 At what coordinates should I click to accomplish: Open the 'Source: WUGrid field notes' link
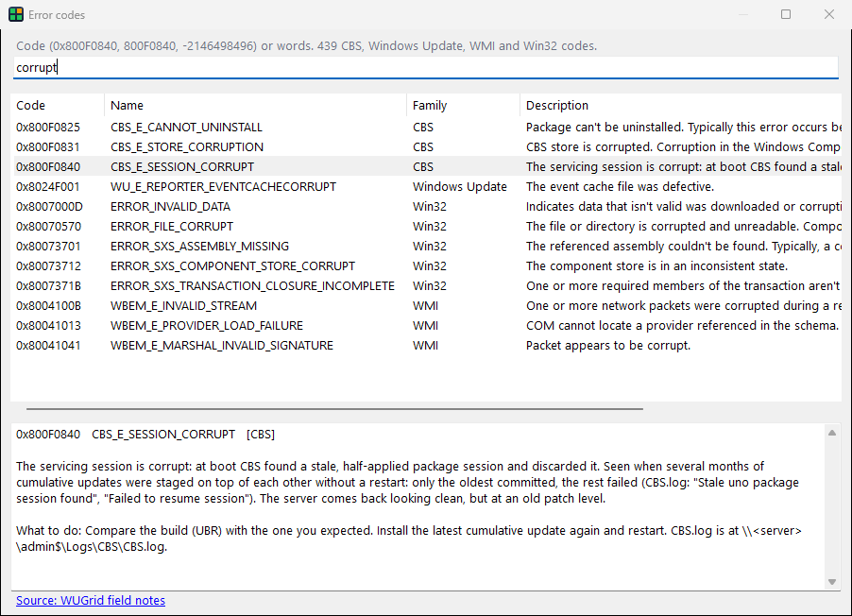click(x=91, y=600)
